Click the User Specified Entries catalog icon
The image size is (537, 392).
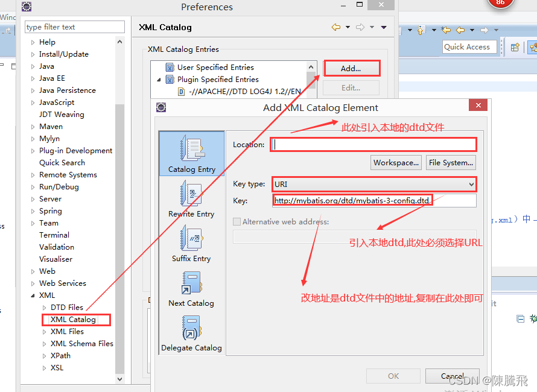(x=170, y=67)
